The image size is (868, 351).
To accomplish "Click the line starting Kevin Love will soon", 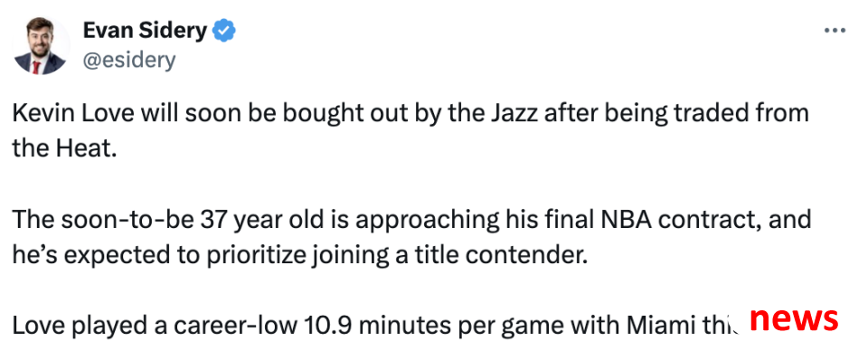I will [x=410, y=113].
